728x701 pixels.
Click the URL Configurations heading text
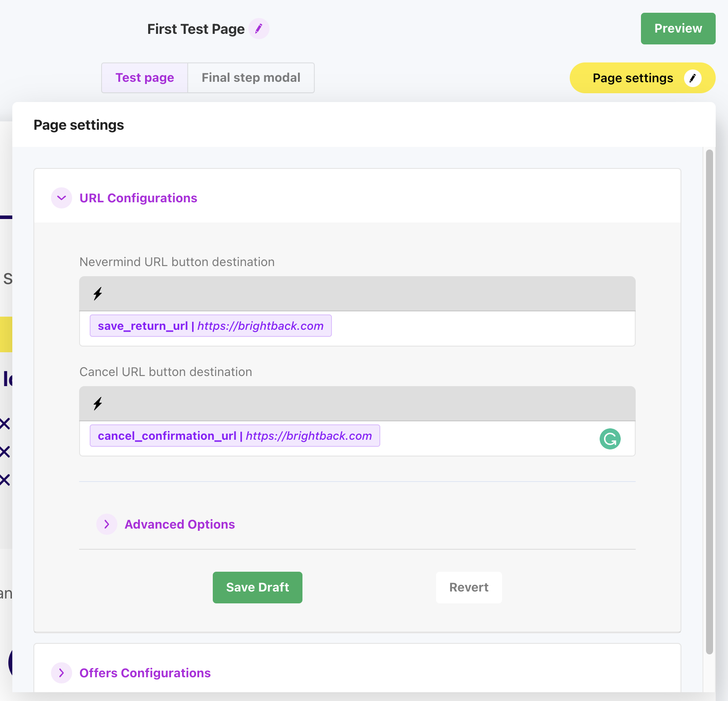(x=138, y=198)
